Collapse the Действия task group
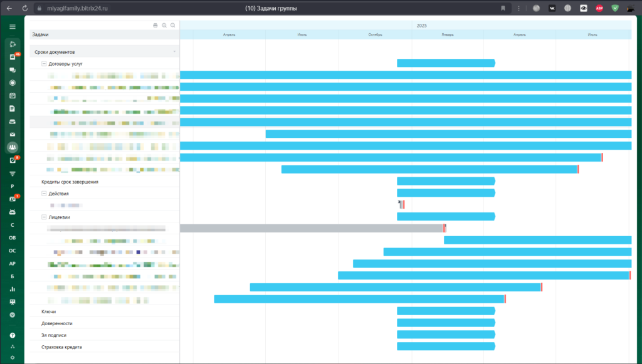Screen dimensions: 642x364 (x=44, y=194)
